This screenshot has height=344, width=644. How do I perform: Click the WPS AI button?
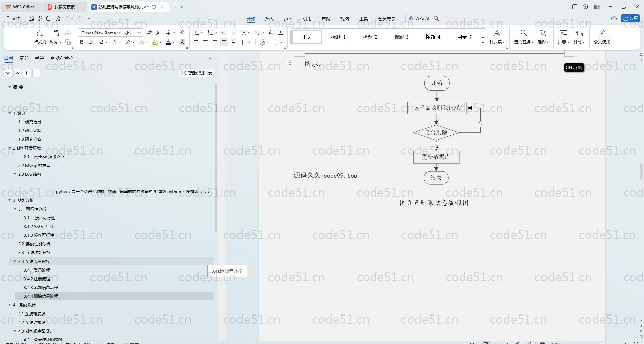click(x=419, y=18)
